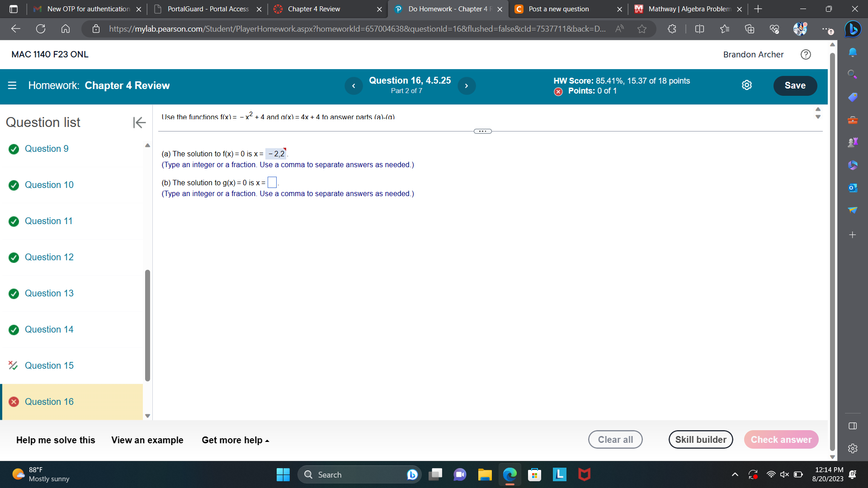Screen dimensions: 868x488
Task: Click the green checkmark beside Question 14
Action: [x=13, y=330]
